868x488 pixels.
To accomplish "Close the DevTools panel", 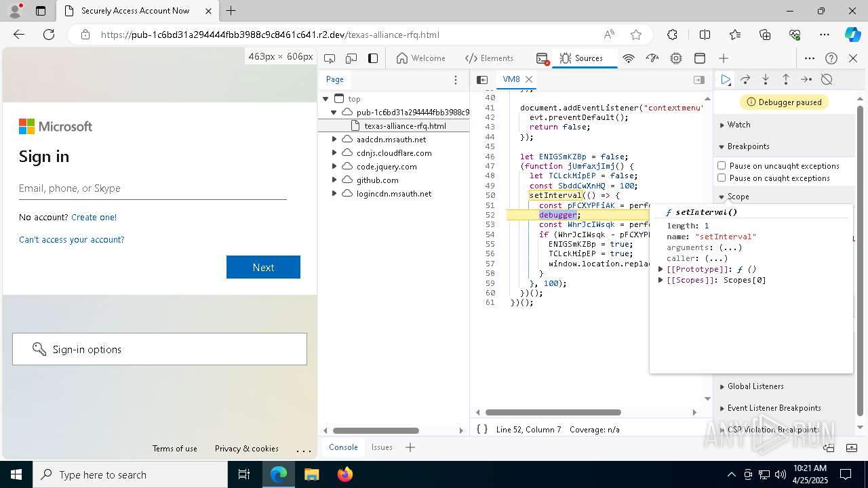I will [853, 58].
